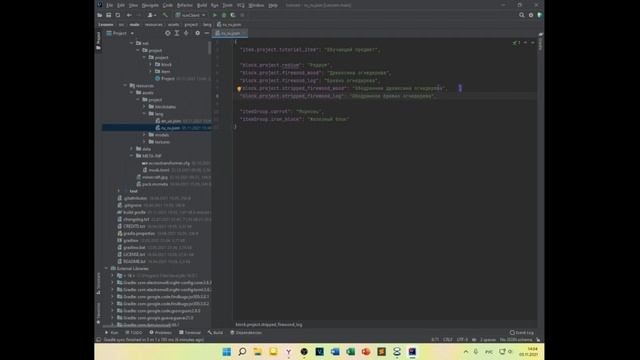Open the Build tool window button
The image size is (640, 360).
point(215,333)
